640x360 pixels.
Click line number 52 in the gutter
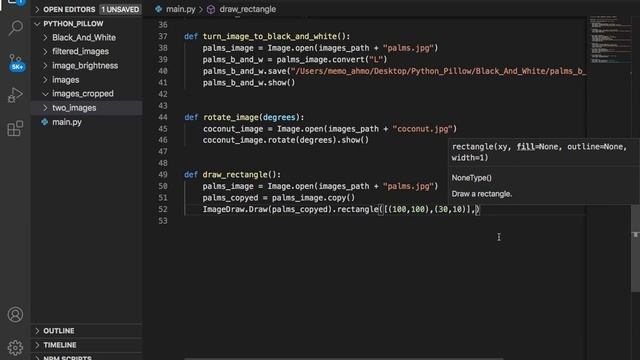click(163, 209)
